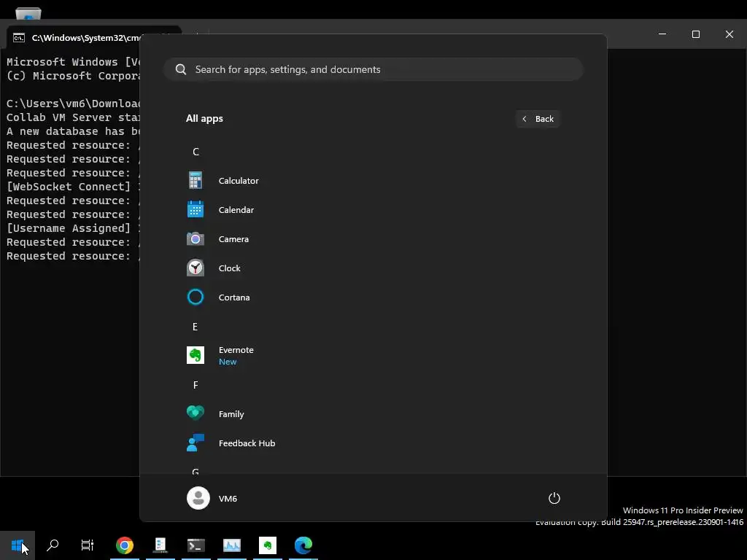Switch to Evernote on the taskbar
This screenshot has height=560, width=747.
[x=268, y=545]
